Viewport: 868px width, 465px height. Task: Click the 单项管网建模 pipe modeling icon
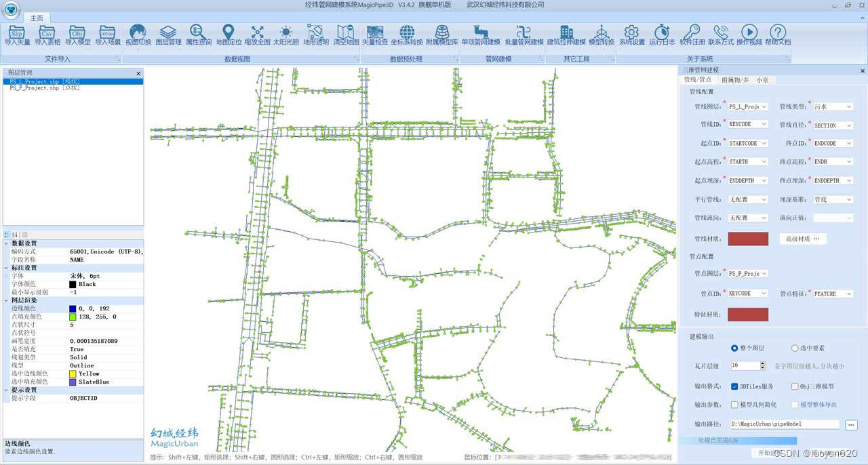[481, 35]
